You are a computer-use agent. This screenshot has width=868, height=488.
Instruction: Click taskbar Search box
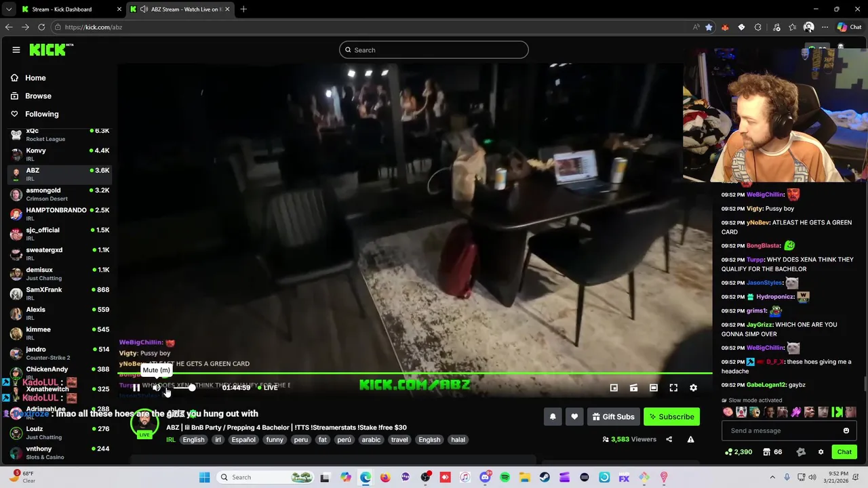pos(265,477)
